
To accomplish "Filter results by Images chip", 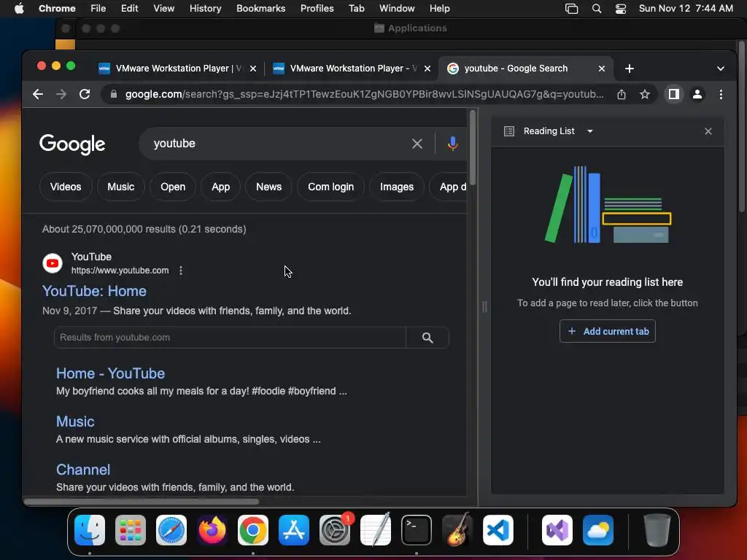I will 396,187.
